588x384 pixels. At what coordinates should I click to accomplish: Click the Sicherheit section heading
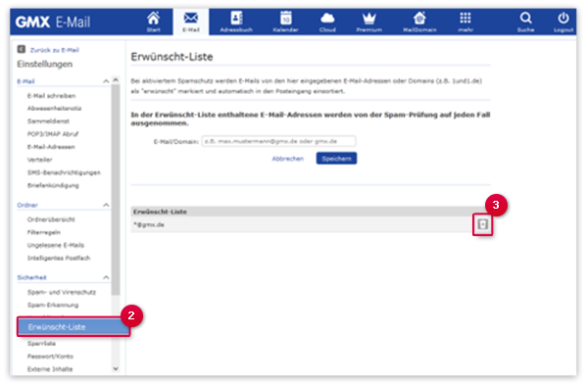pos(32,277)
